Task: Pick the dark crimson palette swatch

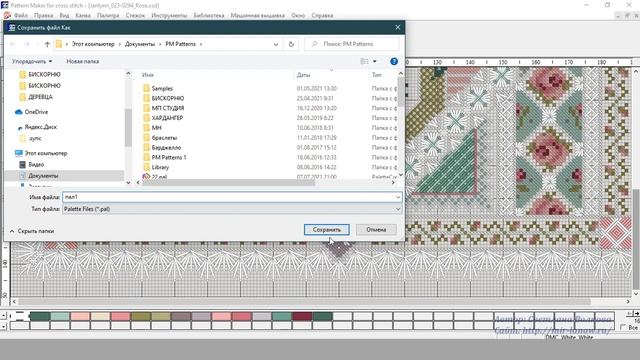Action: point(302,316)
